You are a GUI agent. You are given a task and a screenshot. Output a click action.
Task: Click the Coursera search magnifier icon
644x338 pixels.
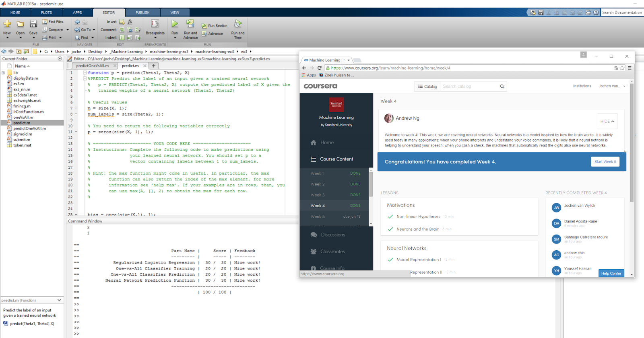(502, 87)
